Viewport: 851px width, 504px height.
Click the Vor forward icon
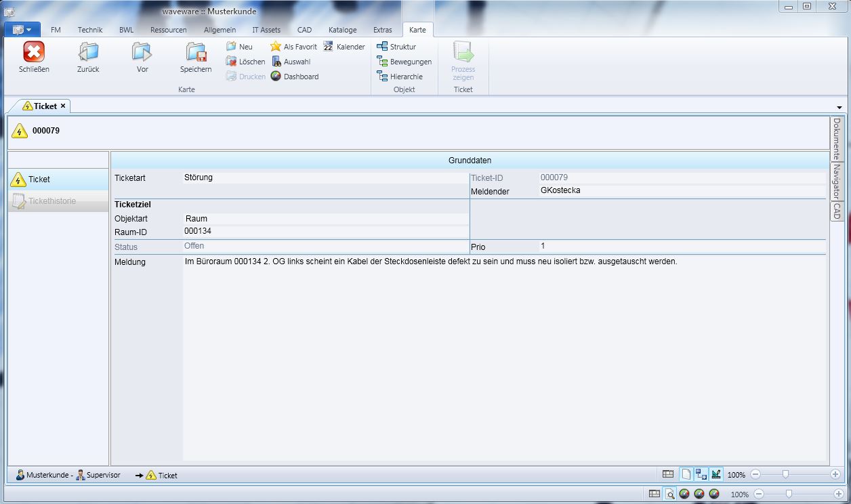click(142, 53)
